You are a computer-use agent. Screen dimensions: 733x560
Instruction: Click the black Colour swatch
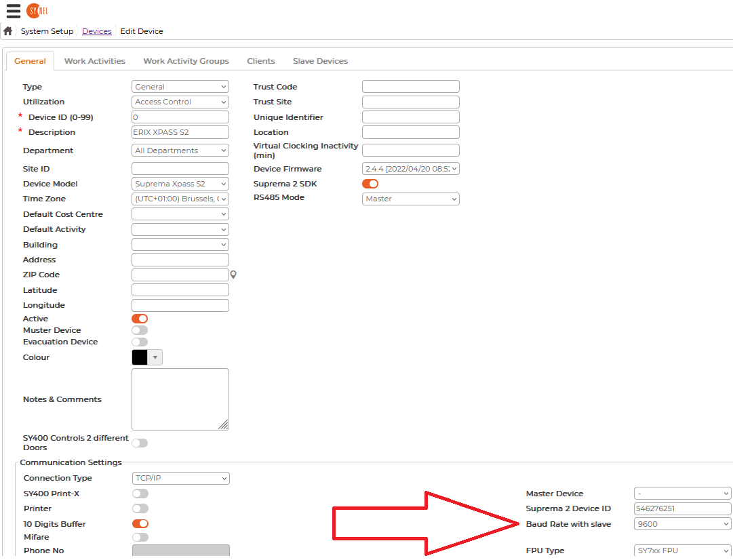[140, 357]
